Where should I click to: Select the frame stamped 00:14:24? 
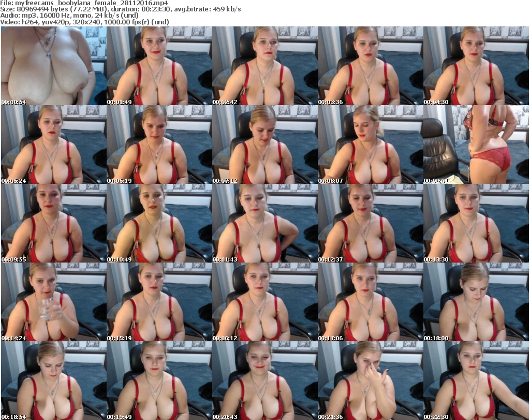[x=54, y=302]
